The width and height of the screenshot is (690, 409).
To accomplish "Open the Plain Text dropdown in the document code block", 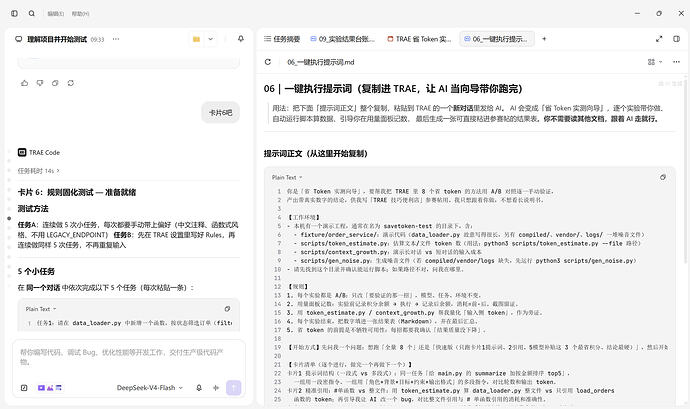I will pos(287,177).
